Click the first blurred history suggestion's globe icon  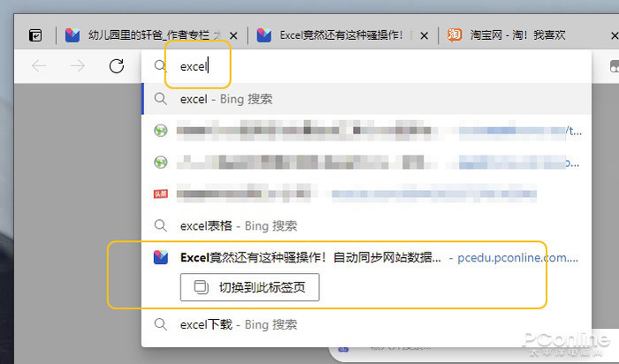(x=161, y=130)
